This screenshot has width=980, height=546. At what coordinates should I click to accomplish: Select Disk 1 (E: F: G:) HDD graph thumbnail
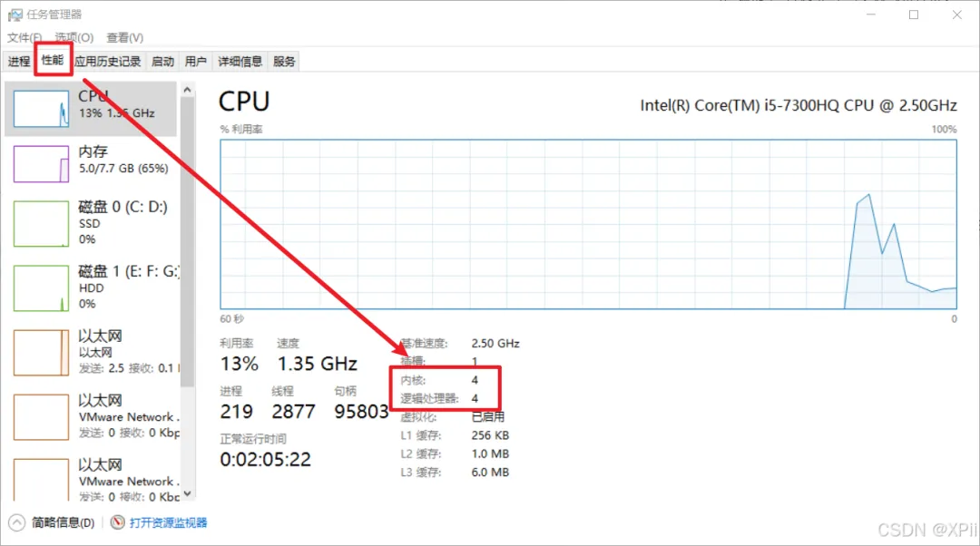click(x=41, y=288)
